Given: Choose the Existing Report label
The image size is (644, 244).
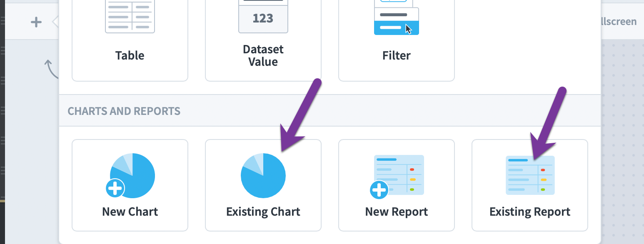Looking at the screenshot, I should coord(530,212).
